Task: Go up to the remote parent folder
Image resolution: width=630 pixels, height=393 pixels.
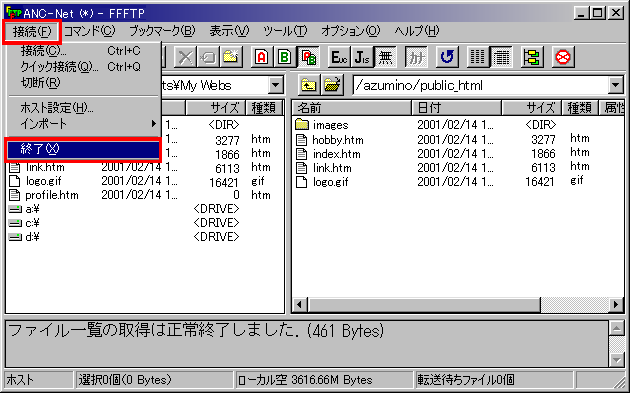Action: (x=309, y=85)
